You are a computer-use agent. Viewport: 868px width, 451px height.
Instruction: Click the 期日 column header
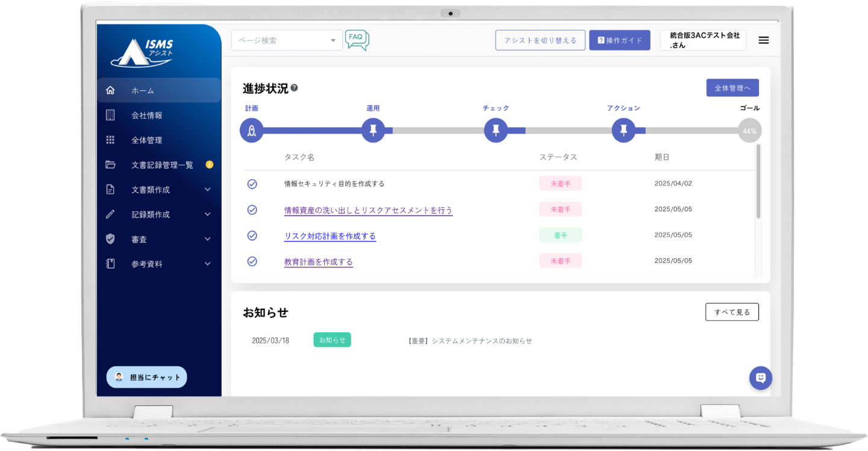coord(662,157)
